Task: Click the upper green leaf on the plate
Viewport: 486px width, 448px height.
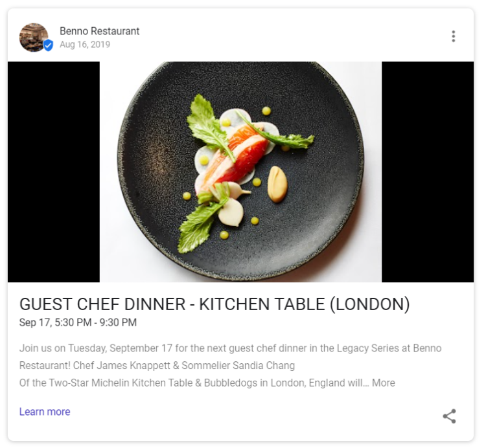Action: pos(207,126)
